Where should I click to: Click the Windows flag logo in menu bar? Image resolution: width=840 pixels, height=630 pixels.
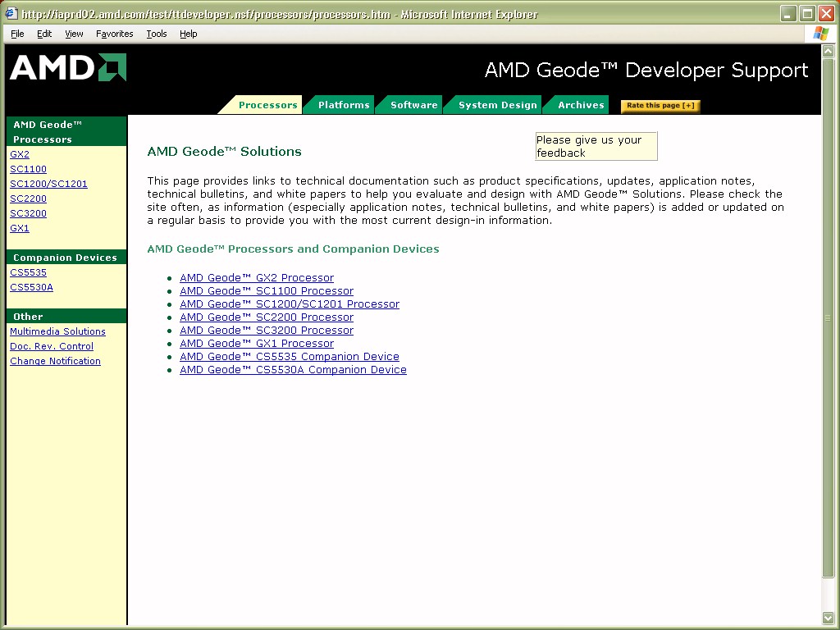point(820,34)
